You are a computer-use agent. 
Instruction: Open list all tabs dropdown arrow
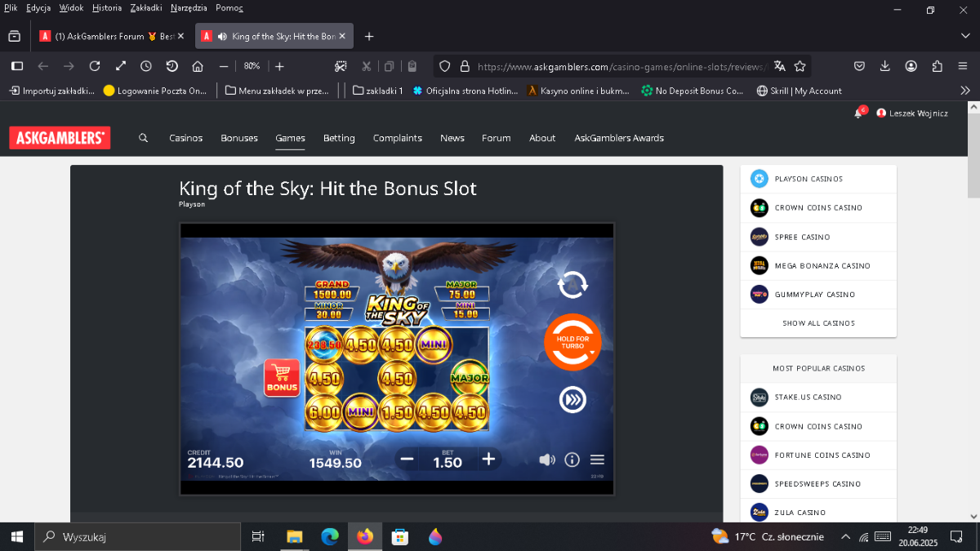[x=965, y=36]
